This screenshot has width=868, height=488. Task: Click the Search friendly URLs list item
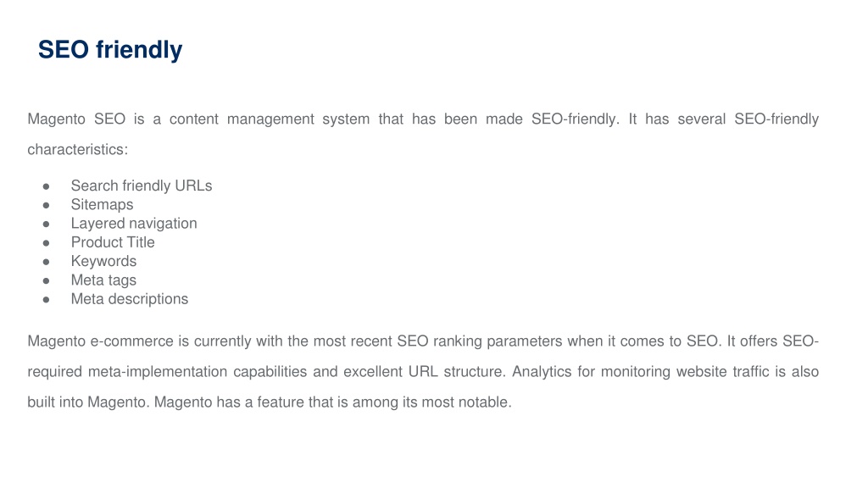[142, 186]
